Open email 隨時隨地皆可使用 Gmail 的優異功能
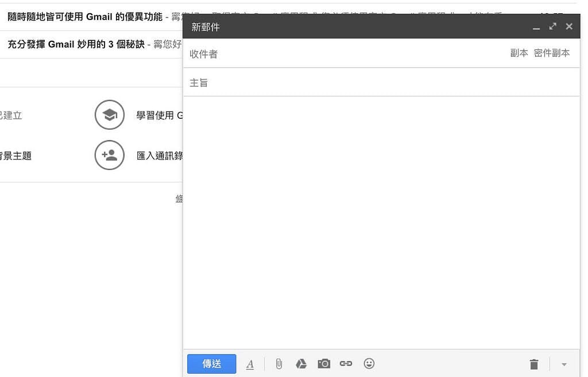Screen dimensions: 588x377 85,17
